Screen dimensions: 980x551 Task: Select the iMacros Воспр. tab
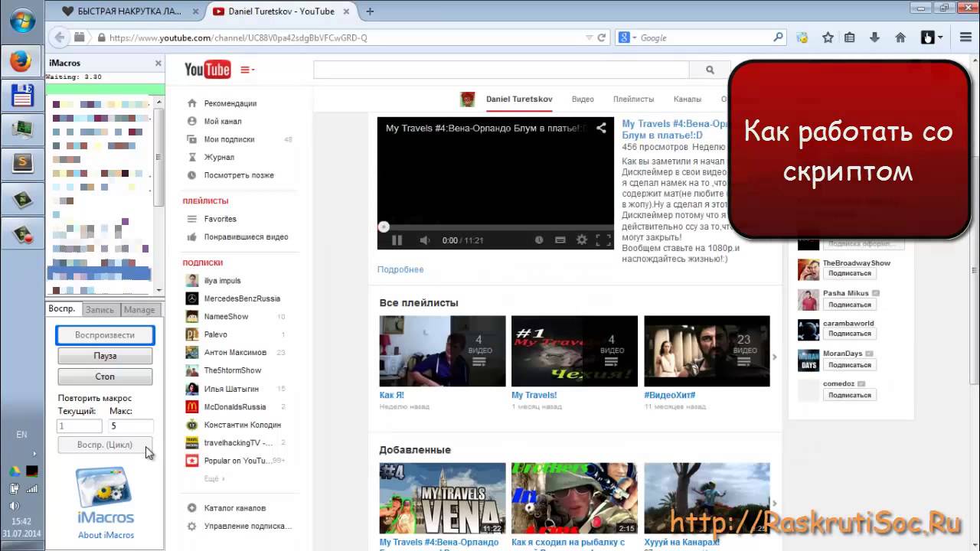coord(62,309)
